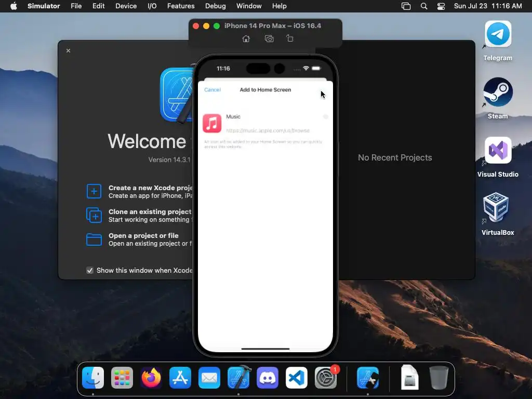
Task: Open the Debug menu
Action: (x=216, y=6)
